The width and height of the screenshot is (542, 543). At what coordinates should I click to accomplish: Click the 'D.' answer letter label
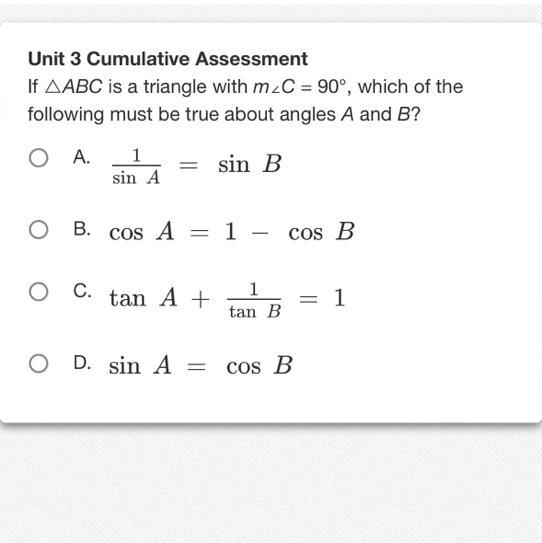(82, 363)
